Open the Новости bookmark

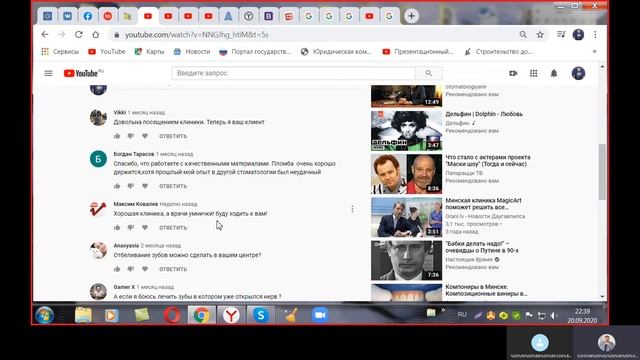pyautogui.click(x=192, y=51)
